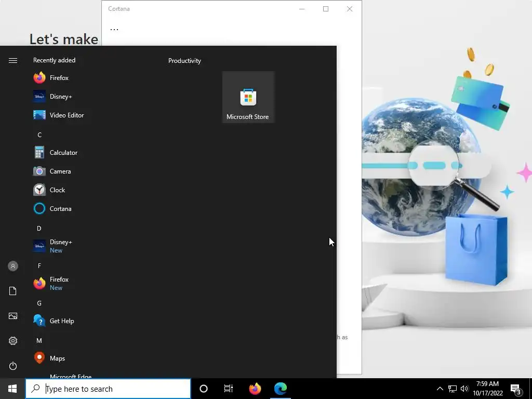
Task: Open the Cortana window ellipsis menu
Action: click(x=114, y=29)
